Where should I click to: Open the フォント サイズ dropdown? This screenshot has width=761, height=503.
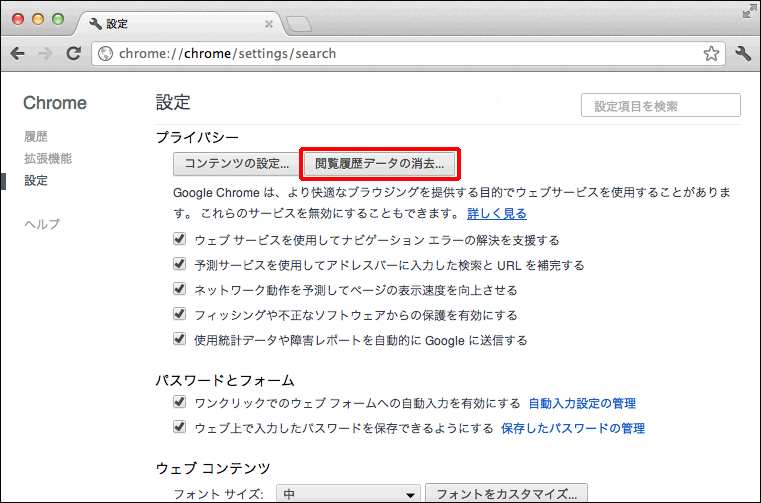[348, 494]
